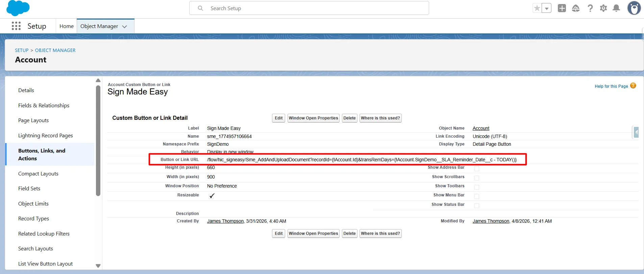The width and height of the screenshot is (644, 274).
Task: Open Search Layouts
Action: [35, 248]
